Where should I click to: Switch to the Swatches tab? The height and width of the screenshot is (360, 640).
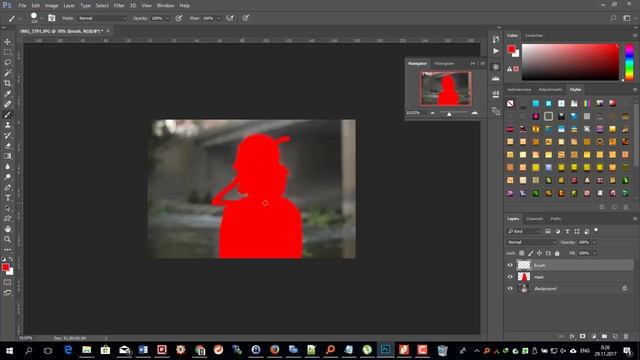coord(534,36)
